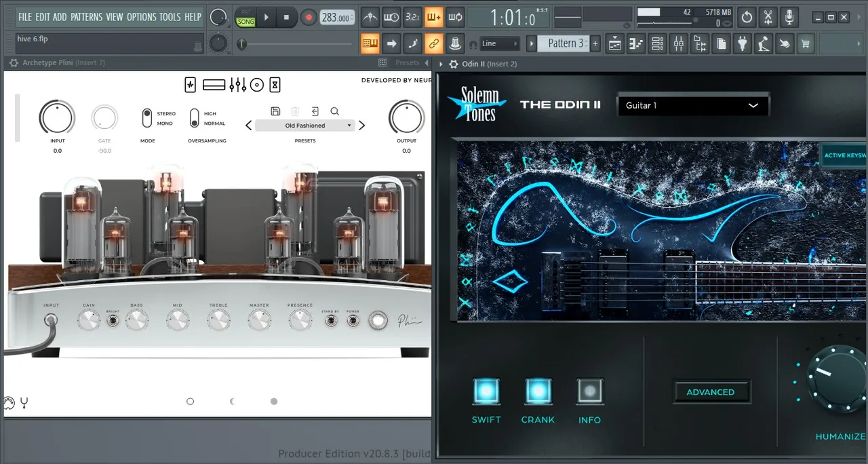868x464 pixels.
Task: Toggle typing keyboard to piano icon
Action: pyautogui.click(x=370, y=43)
